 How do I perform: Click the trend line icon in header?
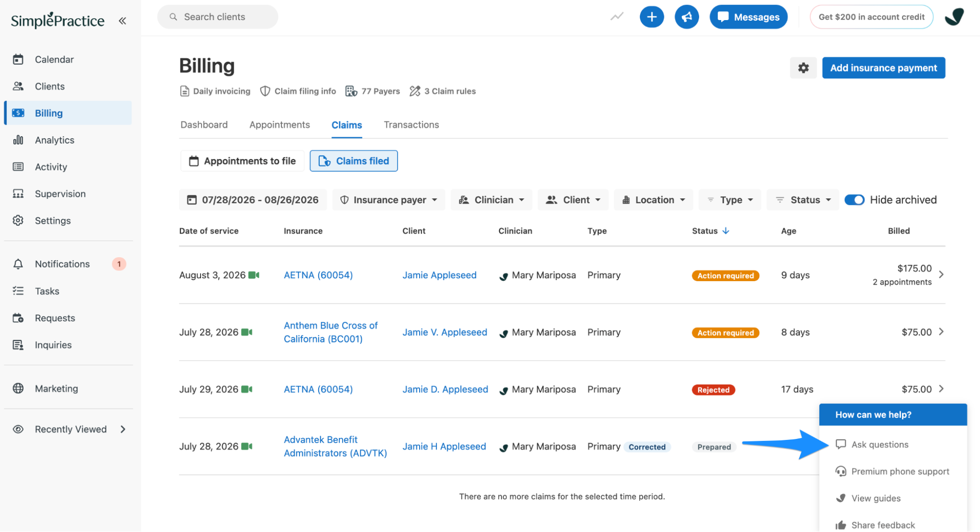click(x=617, y=17)
